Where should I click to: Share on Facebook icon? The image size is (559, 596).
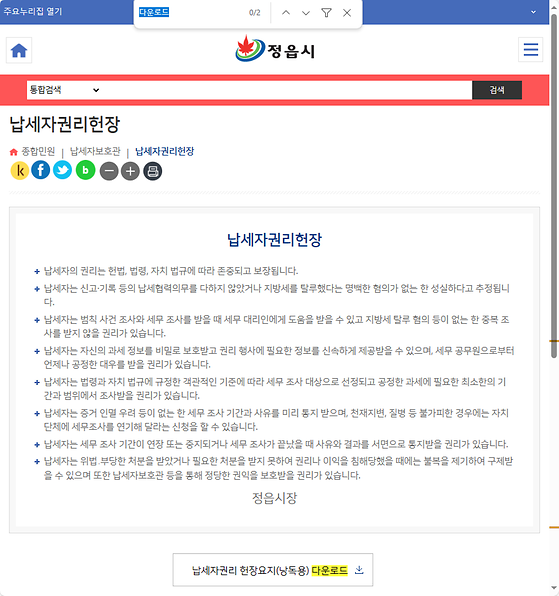tap(41, 170)
